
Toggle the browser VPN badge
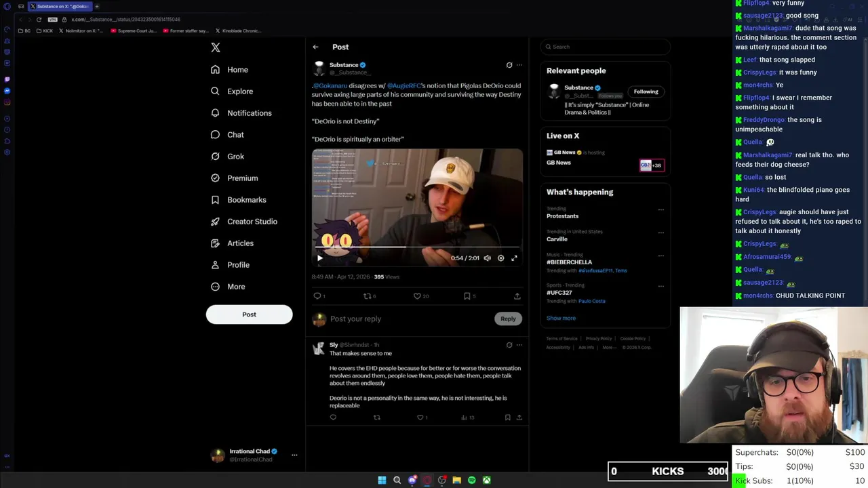click(52, 20)
